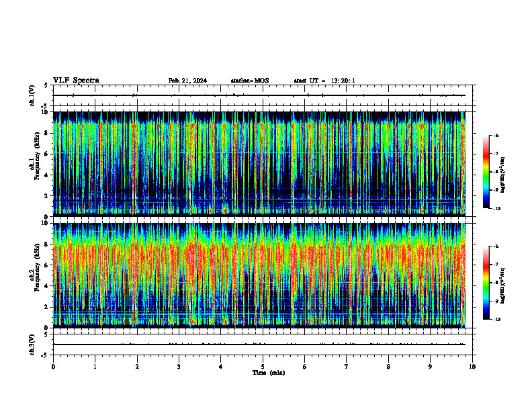
Task: Click the 'start UT = 13:20:1' text
Action: tap(324, 81)
